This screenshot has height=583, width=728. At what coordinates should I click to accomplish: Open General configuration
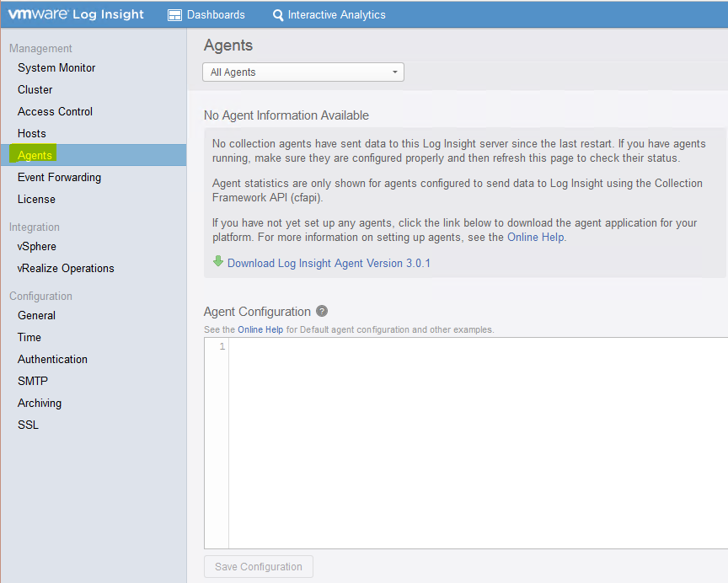click(36, 315)
